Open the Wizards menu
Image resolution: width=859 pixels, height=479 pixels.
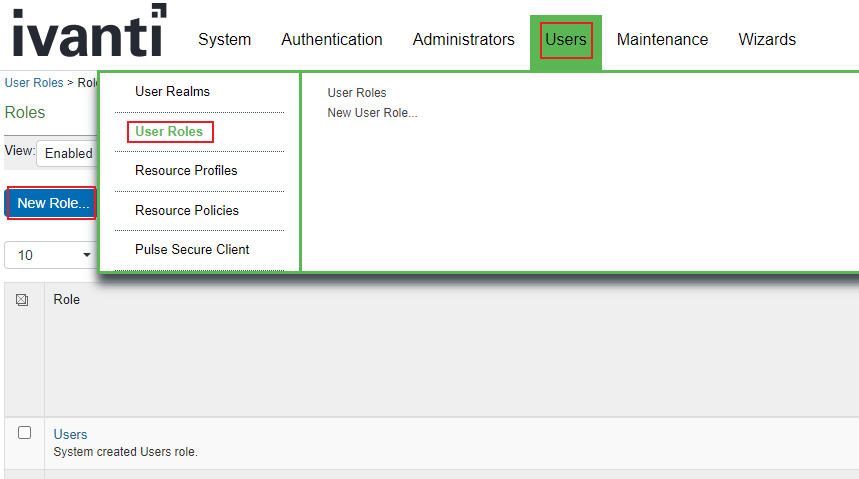(767, 40)
